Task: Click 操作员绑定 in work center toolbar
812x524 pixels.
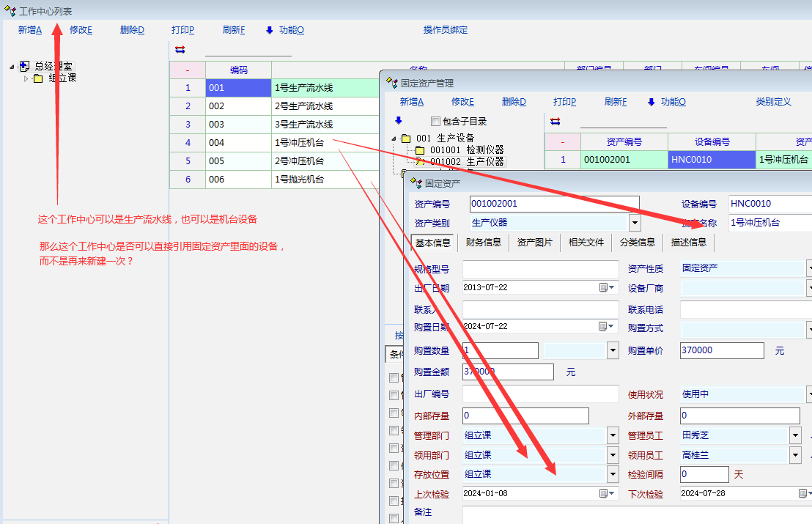Action: pyautogui.click(x=445, y=30)
